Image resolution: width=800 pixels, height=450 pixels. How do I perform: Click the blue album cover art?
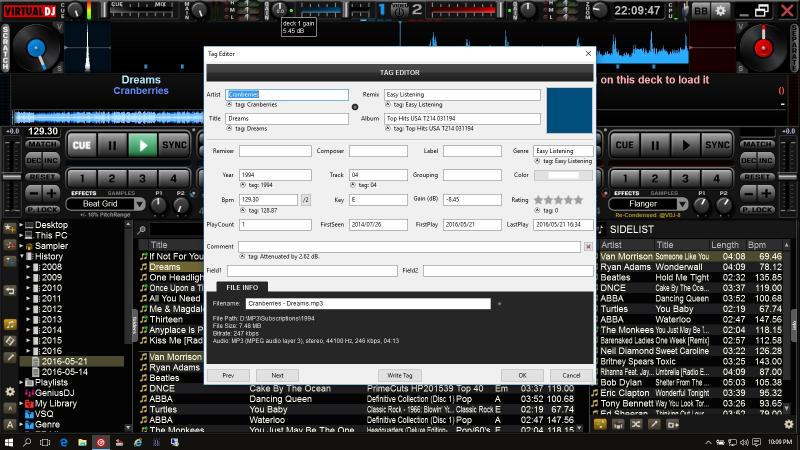[x=569, y=110]
